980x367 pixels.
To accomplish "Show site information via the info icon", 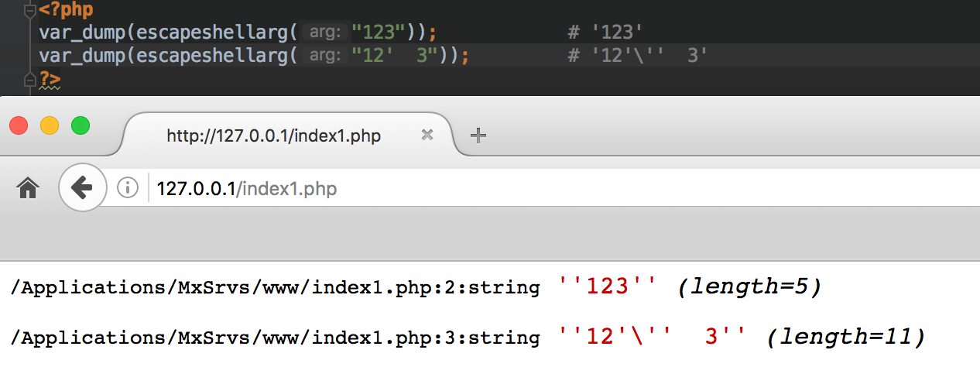I will [x=127, y=187].
